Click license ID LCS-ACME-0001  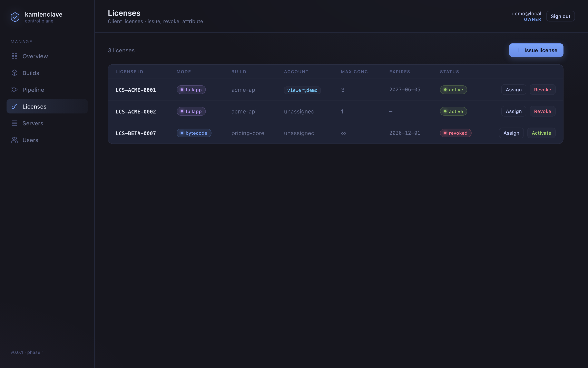click(136, 90)
